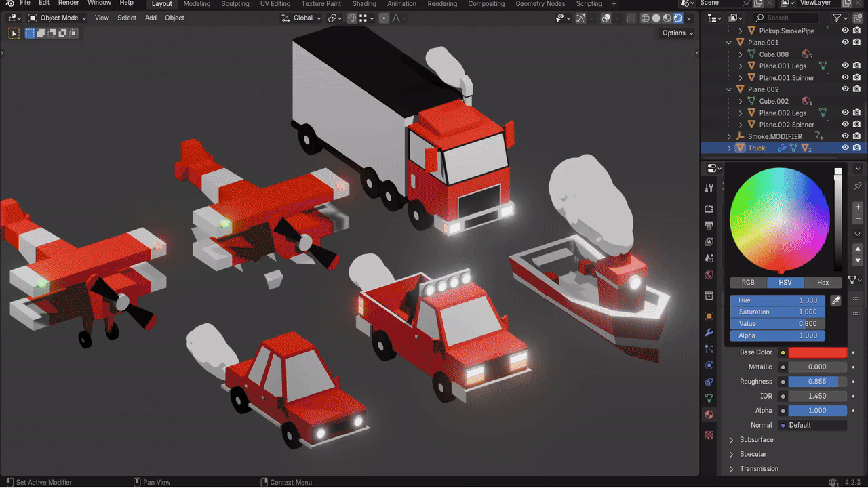
Task: Open the View Layer properties tab
Action: [x=709, y=242]
